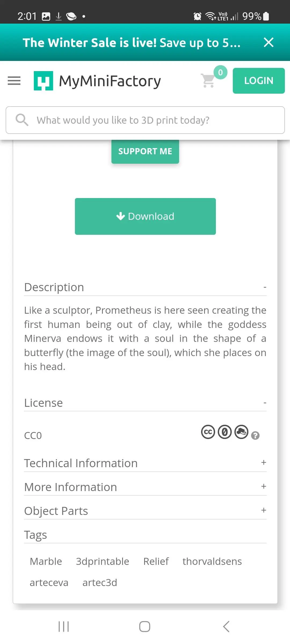
Task: Click the Download button
Action: pyautogui.click(x=145, y=216)
